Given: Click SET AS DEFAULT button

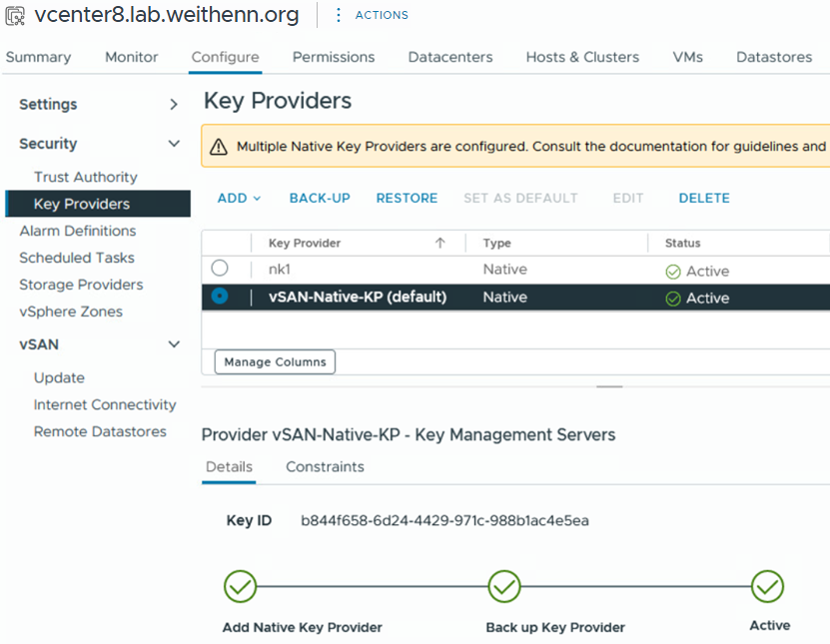Looking at the screenshot, I should (x=520, y=198).
